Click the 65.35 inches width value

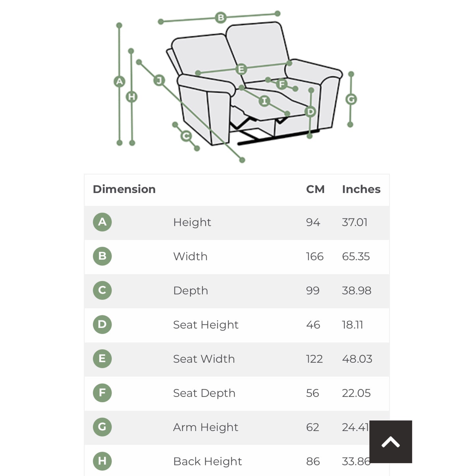(356, 256)
